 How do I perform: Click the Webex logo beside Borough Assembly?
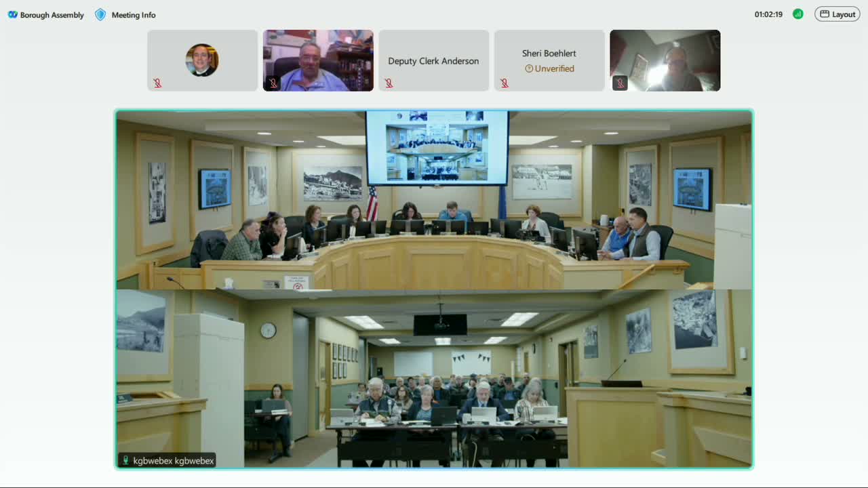[12, 15]
